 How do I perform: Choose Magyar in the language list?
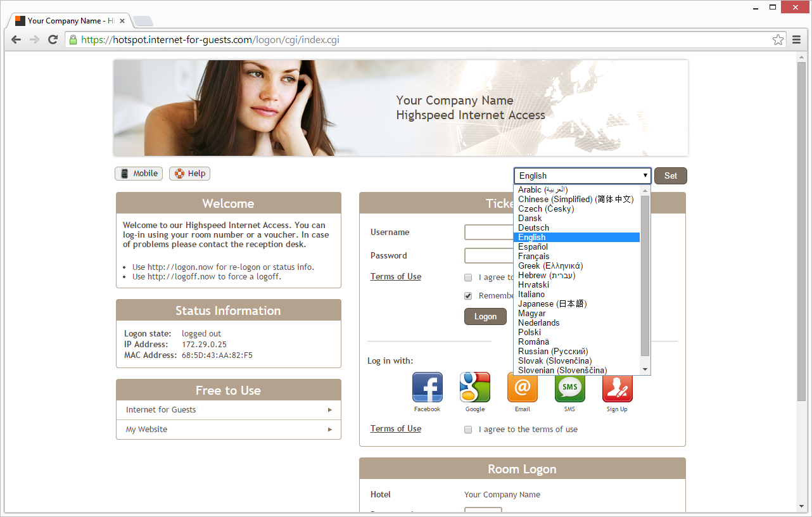[576, 314]
